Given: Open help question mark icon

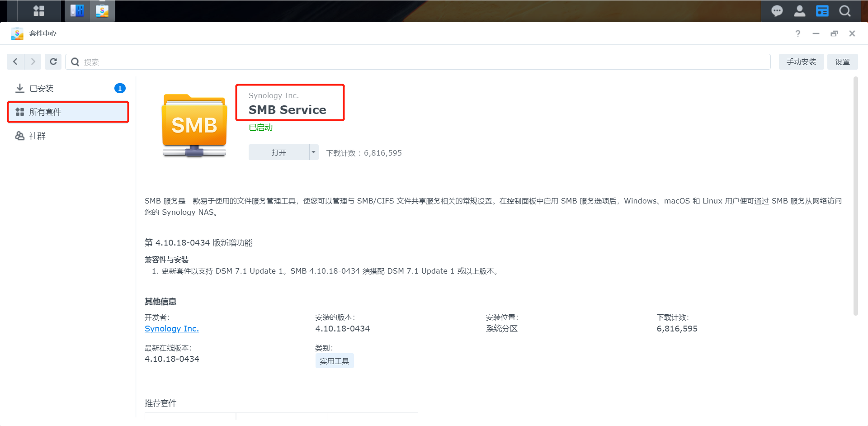Looking at the screenshot, I should (x=797, y=33).
